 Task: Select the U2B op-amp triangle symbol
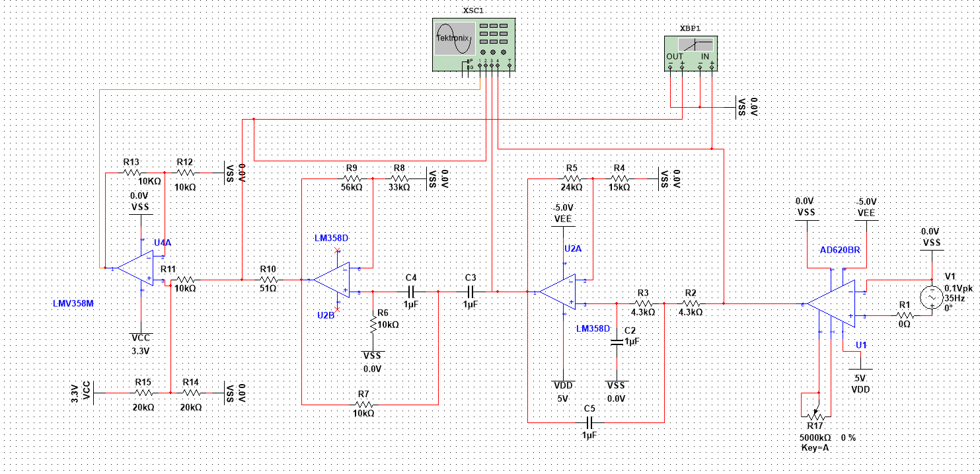click(332, 280)
